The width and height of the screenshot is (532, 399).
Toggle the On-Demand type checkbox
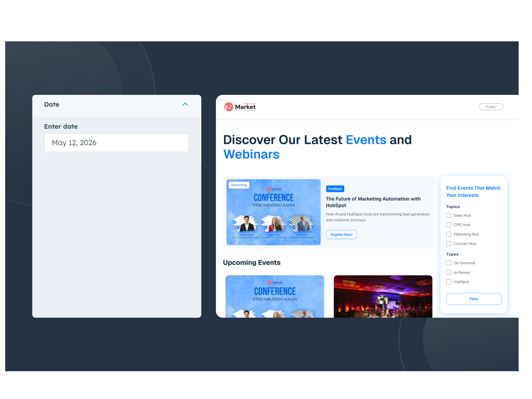point(449,263)
